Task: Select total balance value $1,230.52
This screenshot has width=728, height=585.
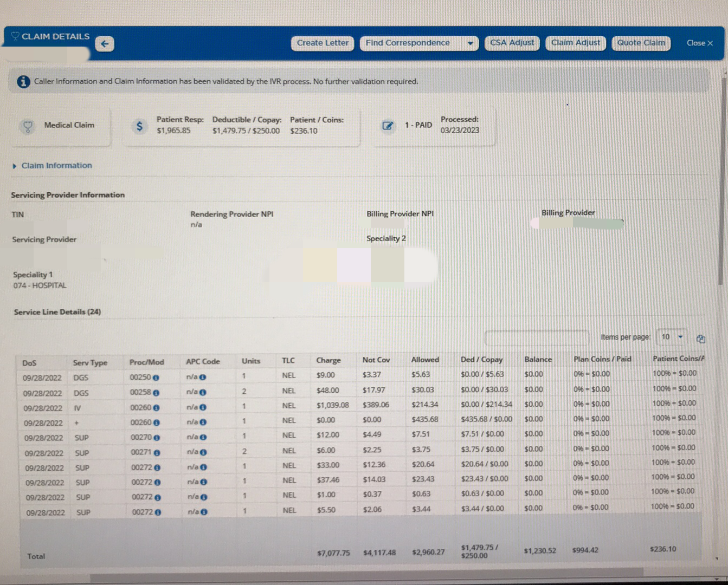Action: [x=540, y=551]
